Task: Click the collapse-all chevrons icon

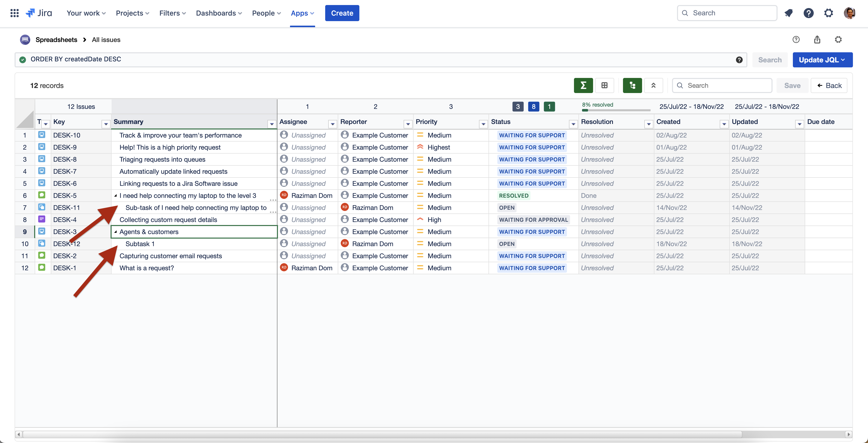Action: pos(653,85)
